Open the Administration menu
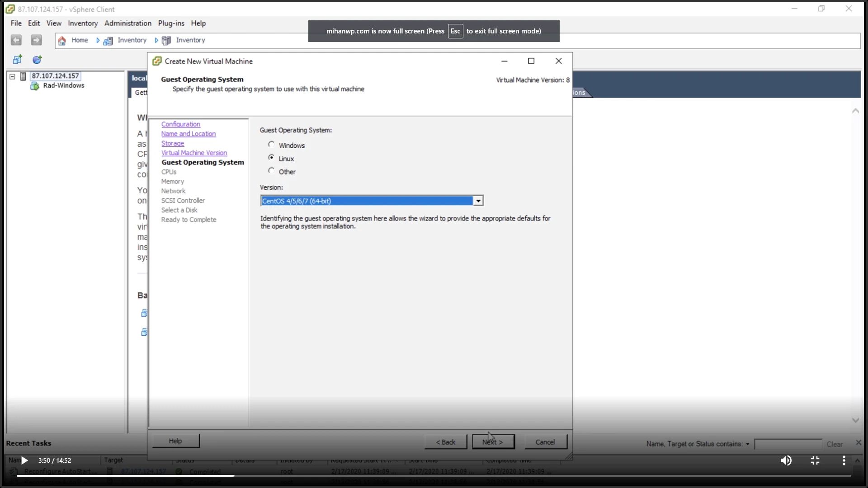868x488 pixels. point(128,23)
